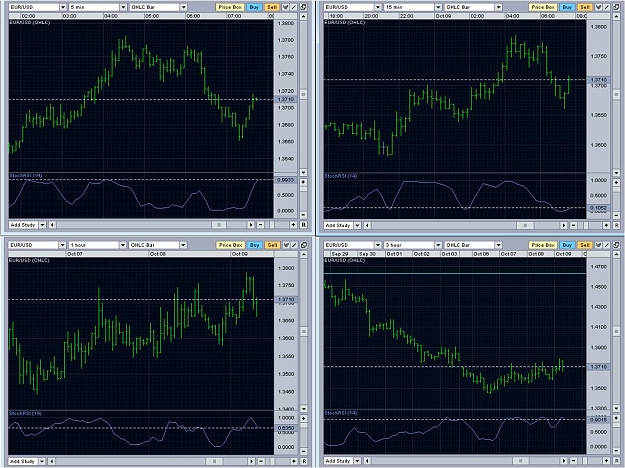
Task: Click Sell in the 5 min chart
Action: 272,7
